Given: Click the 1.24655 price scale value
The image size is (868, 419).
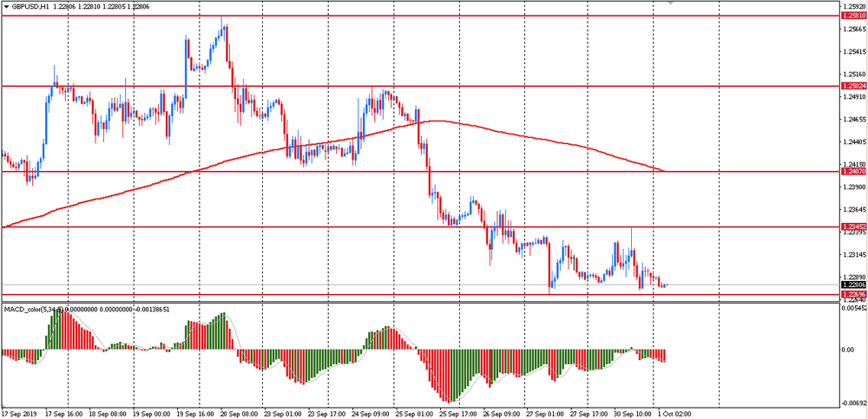Looking at the screenshot, I should (x=854, y=120).
